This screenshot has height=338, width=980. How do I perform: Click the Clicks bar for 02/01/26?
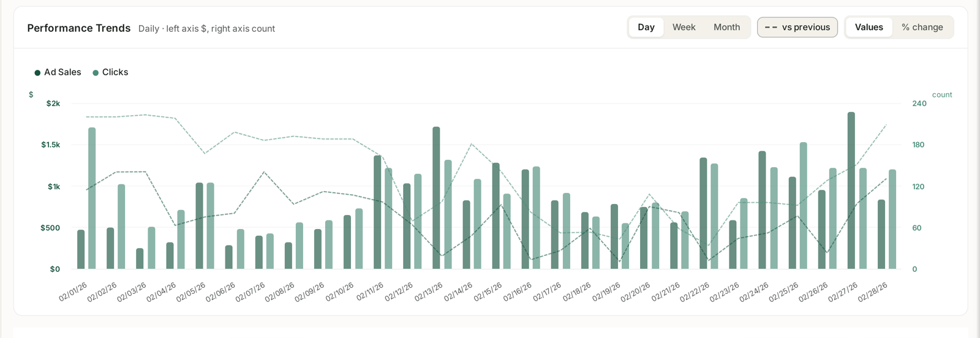click(92, 198)
